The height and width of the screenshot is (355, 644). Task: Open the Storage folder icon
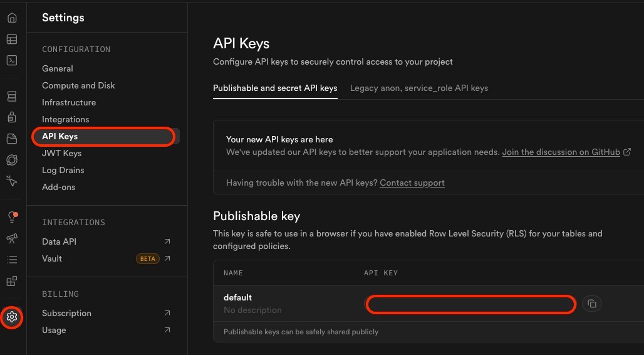pos(12,139)
